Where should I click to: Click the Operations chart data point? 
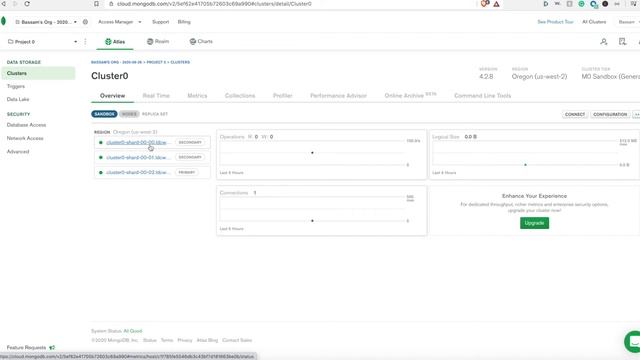pyautogui.click(x=312, y=153)
